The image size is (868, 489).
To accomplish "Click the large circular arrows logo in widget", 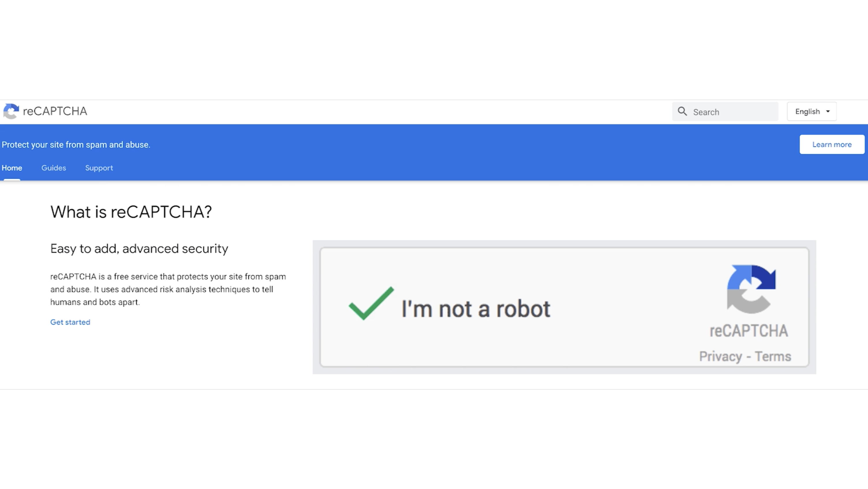I will [751, 289].
